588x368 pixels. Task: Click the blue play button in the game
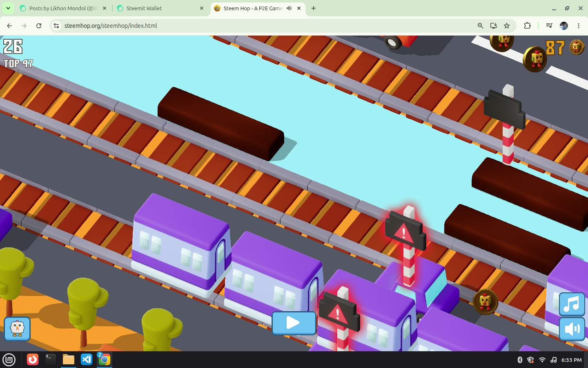point(294,323)
